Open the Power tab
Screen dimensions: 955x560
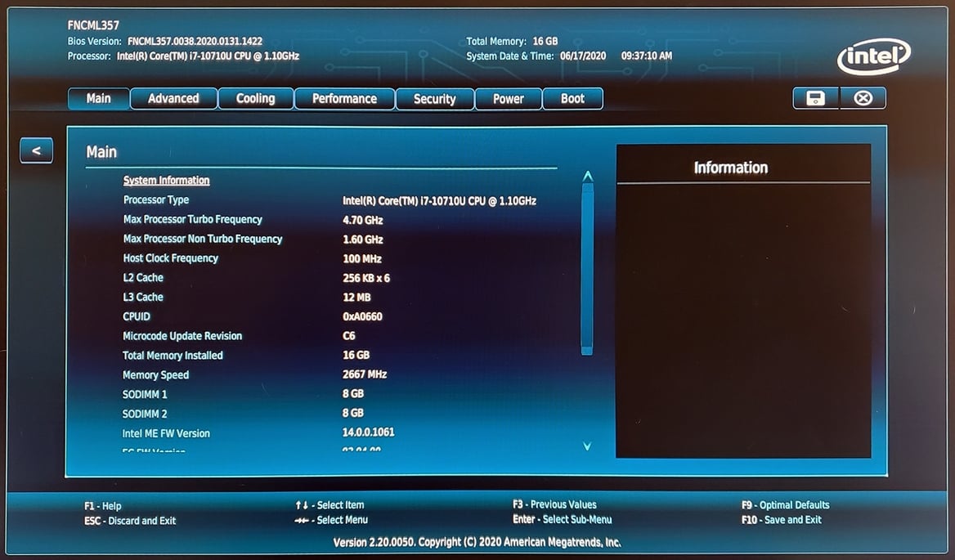click(509, 99)
